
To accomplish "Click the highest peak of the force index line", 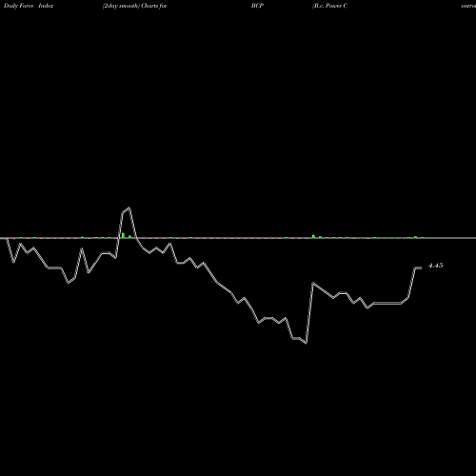I will (x=129, y=208).
